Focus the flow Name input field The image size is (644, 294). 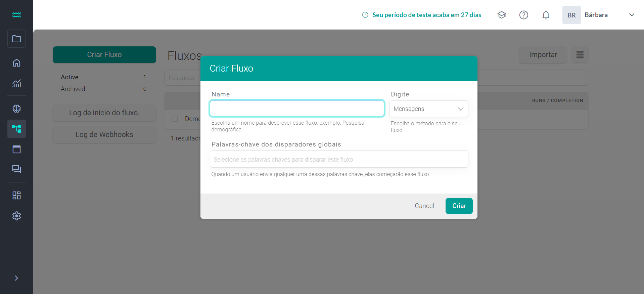(297, 109)
